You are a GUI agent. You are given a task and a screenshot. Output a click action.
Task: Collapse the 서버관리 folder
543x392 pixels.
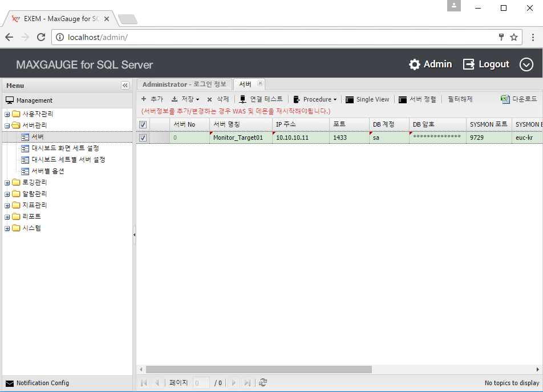coord(7,126)
